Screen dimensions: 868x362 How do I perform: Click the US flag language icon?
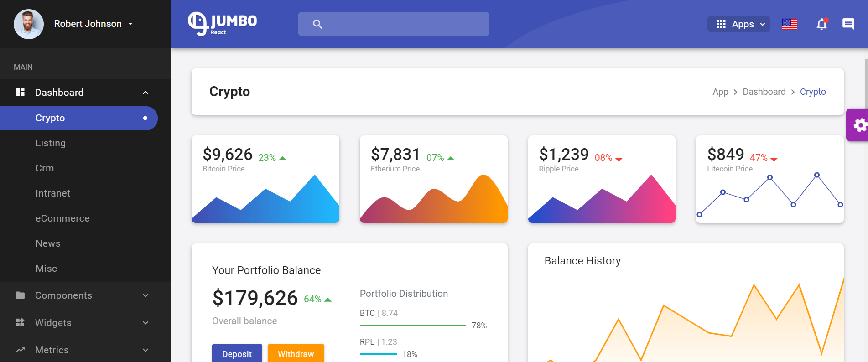click(790, 24)
